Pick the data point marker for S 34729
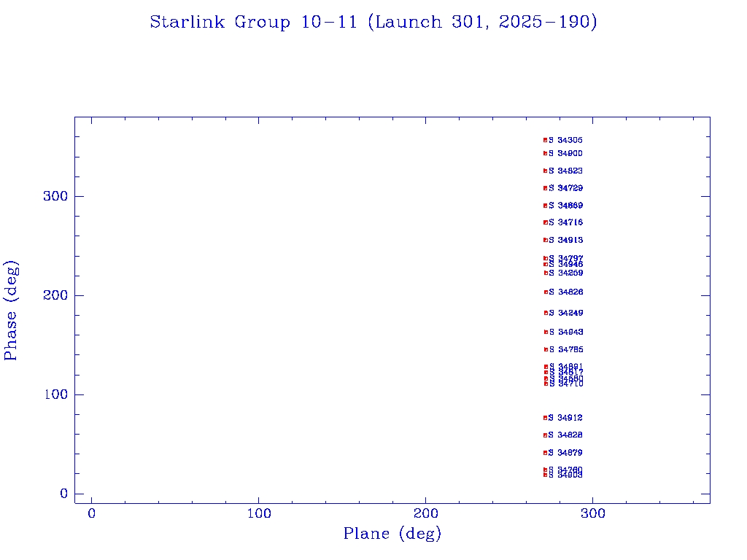 (545, 188)
